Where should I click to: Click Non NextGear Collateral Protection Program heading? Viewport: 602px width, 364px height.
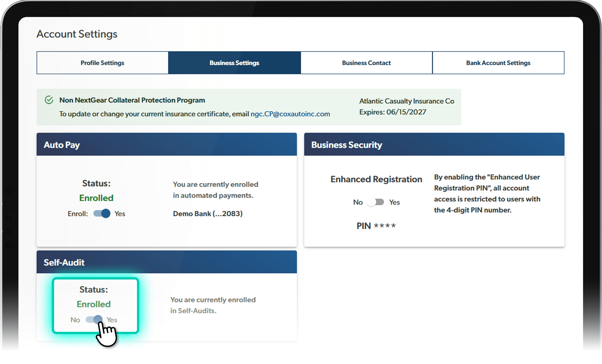click(x=132, y=100)
